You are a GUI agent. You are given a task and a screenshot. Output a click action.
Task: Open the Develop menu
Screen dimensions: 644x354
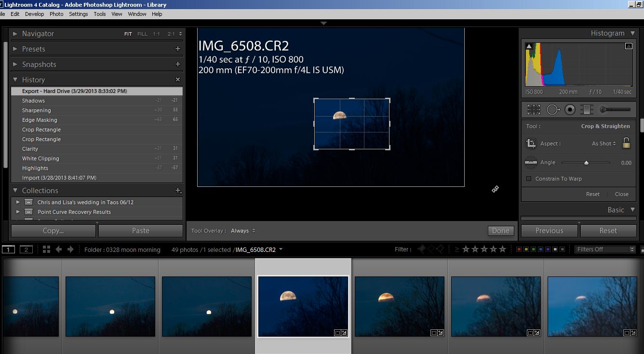pyautogui.click(x=34, y=14)
